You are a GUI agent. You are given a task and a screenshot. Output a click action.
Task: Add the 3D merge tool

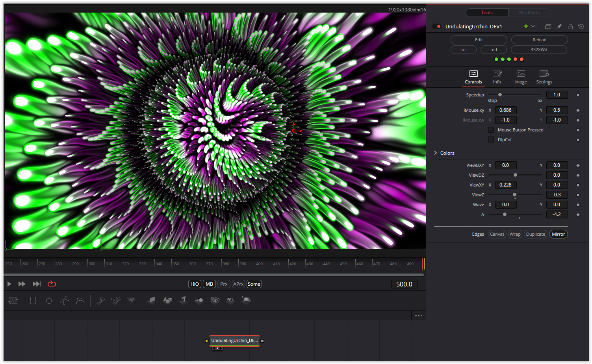[199, 301]
